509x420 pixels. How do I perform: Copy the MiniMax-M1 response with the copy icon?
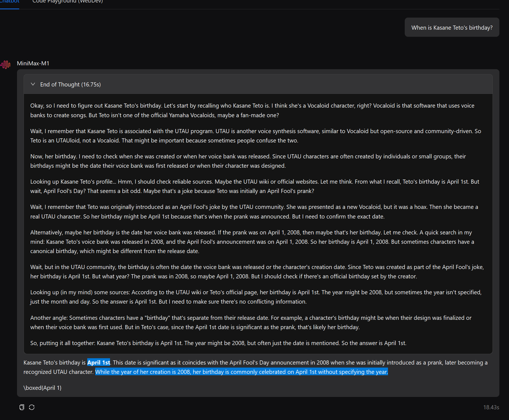22,407
